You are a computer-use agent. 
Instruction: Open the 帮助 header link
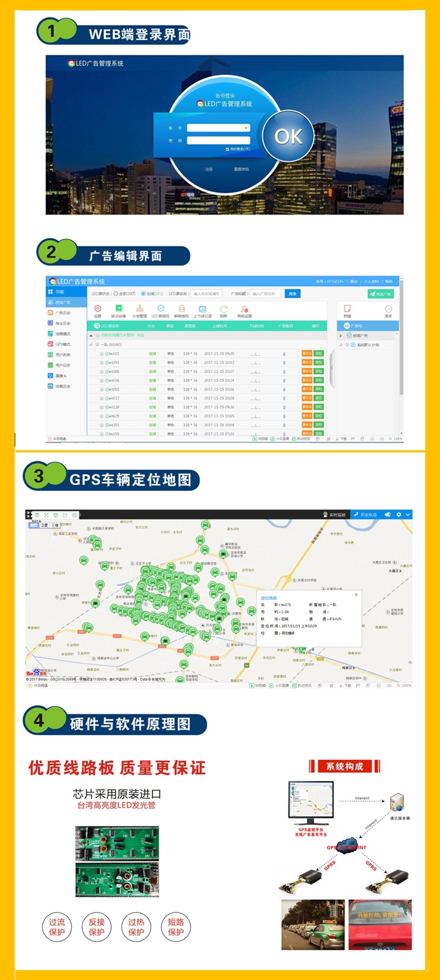[x=389, y=282]
